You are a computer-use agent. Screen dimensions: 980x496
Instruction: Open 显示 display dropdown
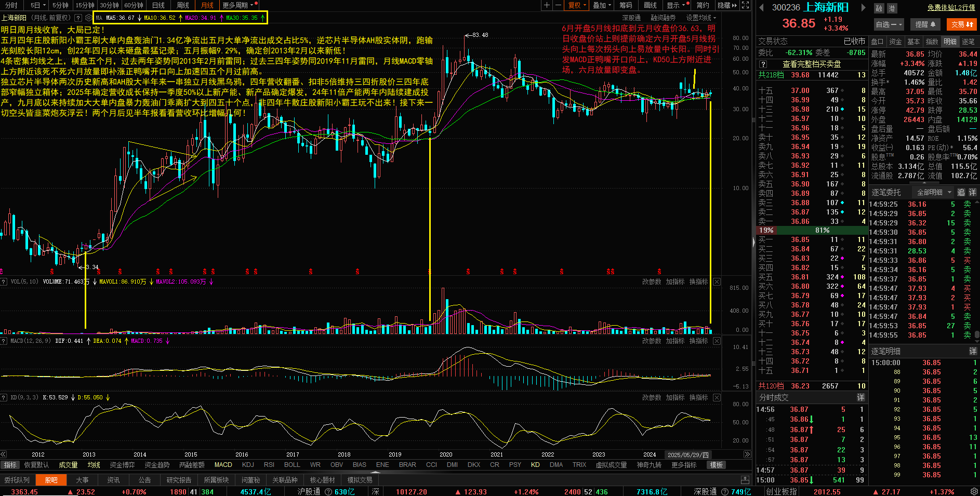(x=678, y=5)
